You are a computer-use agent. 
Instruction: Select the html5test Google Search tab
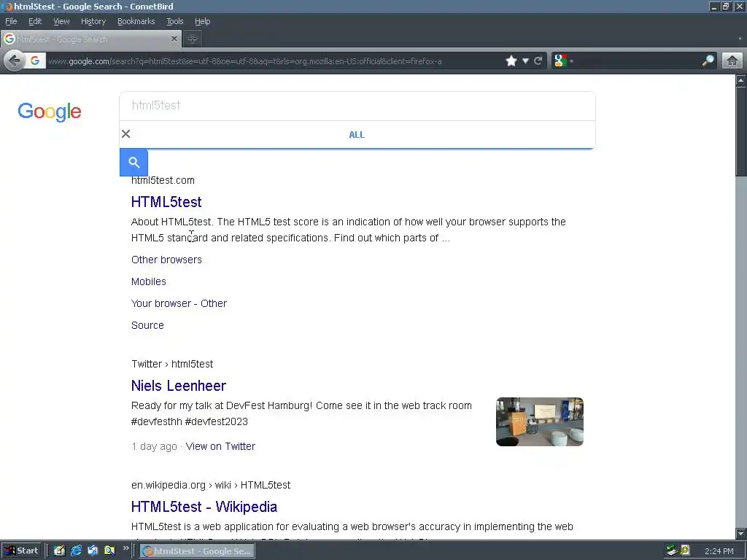tap(90, 39)
